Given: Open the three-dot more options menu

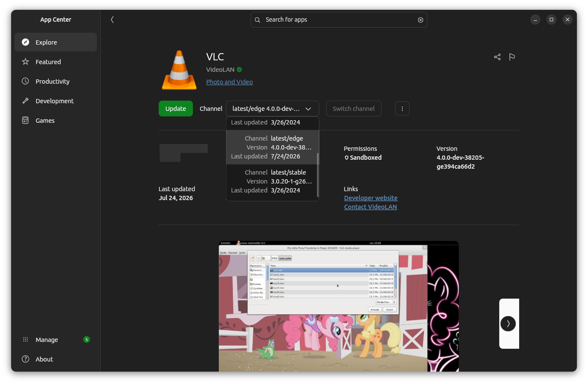Looking at the screenshot, I should click(x=402, y=109).
